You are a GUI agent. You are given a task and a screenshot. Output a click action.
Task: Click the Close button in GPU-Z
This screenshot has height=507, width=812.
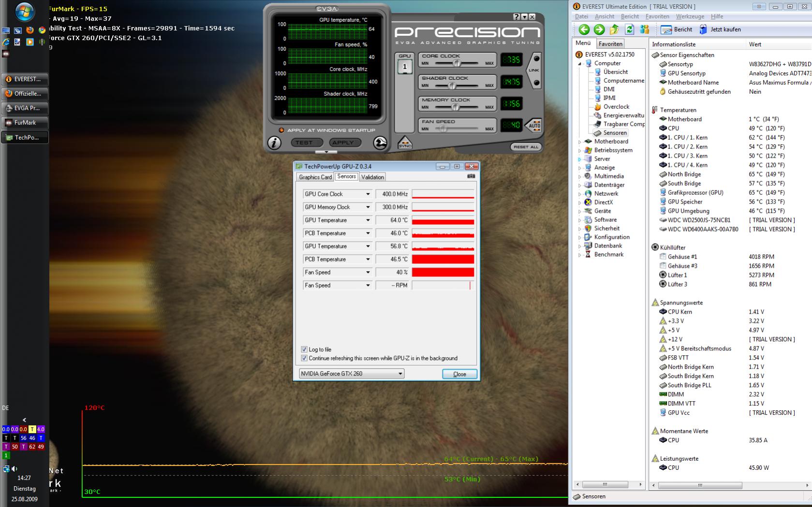click(x=459, y=374)
